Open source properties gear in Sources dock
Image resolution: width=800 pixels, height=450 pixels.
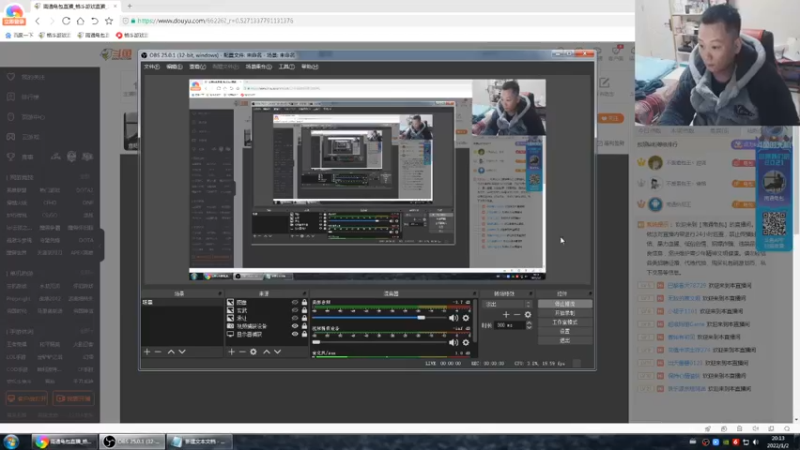(x=254, y=352)
